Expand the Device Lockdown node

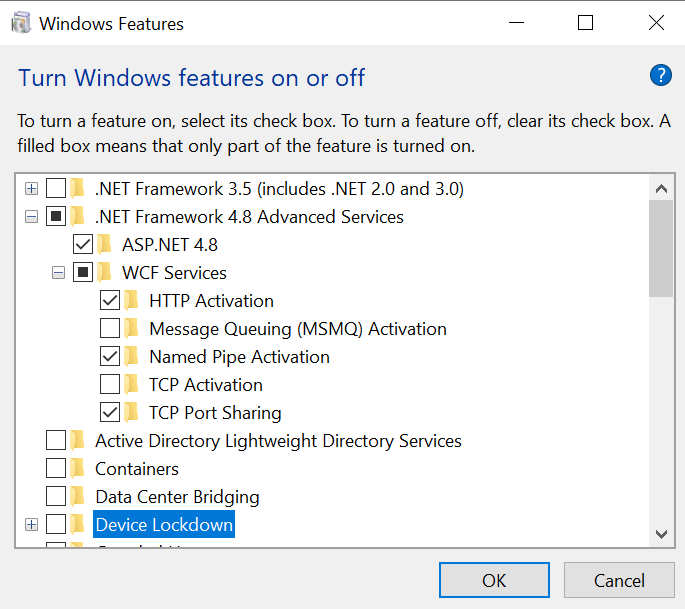pyautogui.click(x=31, y=525)
